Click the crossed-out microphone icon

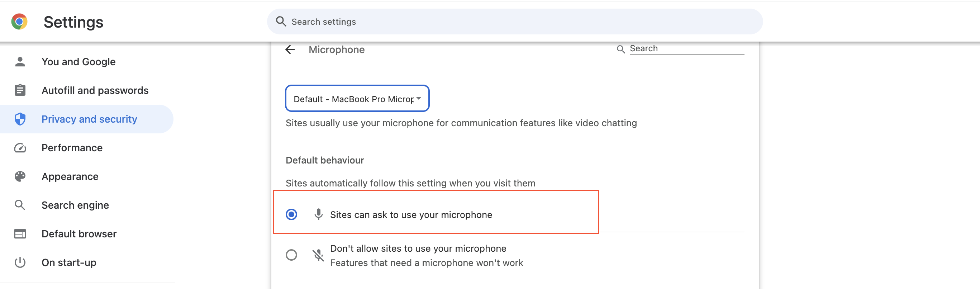coord(318,255)
